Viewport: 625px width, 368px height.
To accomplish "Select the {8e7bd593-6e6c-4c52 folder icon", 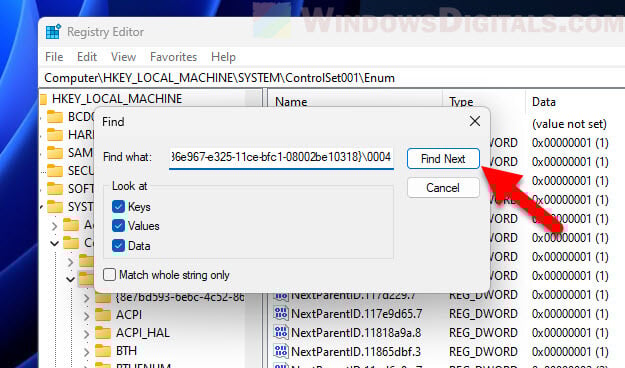I will [103, 297].
